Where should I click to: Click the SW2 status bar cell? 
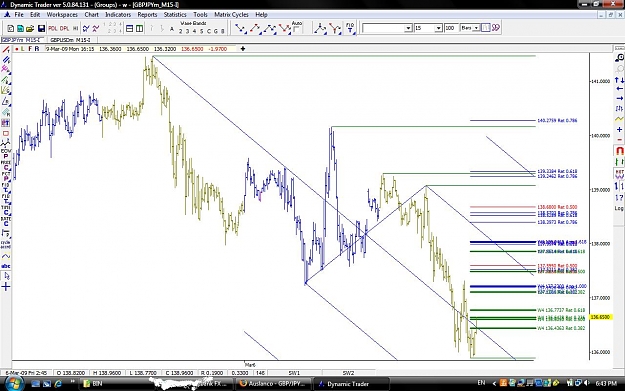348,373
